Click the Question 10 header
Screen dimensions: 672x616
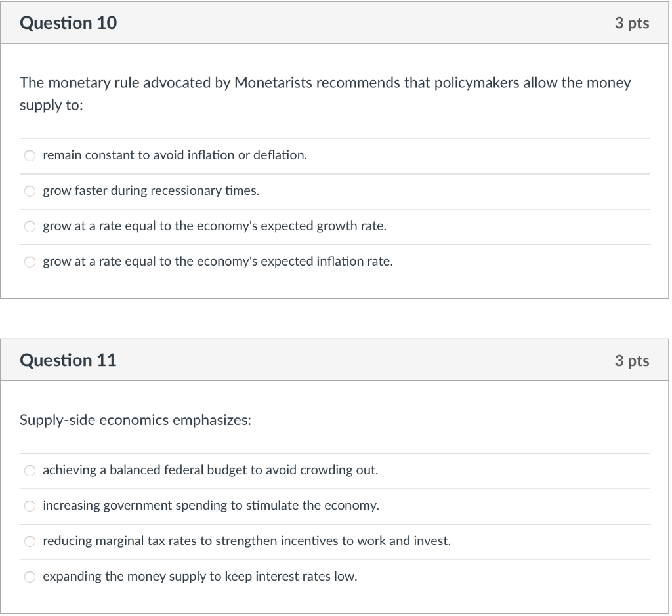pyautogui.click(x=68, y=22)
